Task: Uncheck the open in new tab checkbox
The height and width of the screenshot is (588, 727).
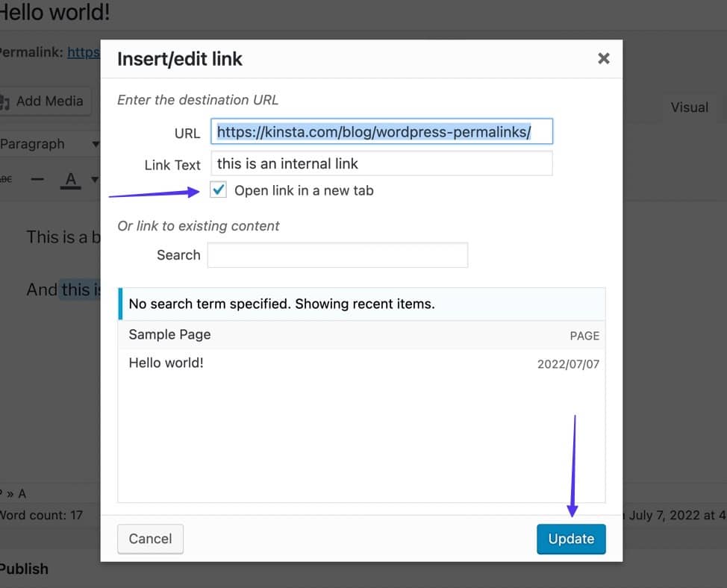Action: click(x=219, y=190)
